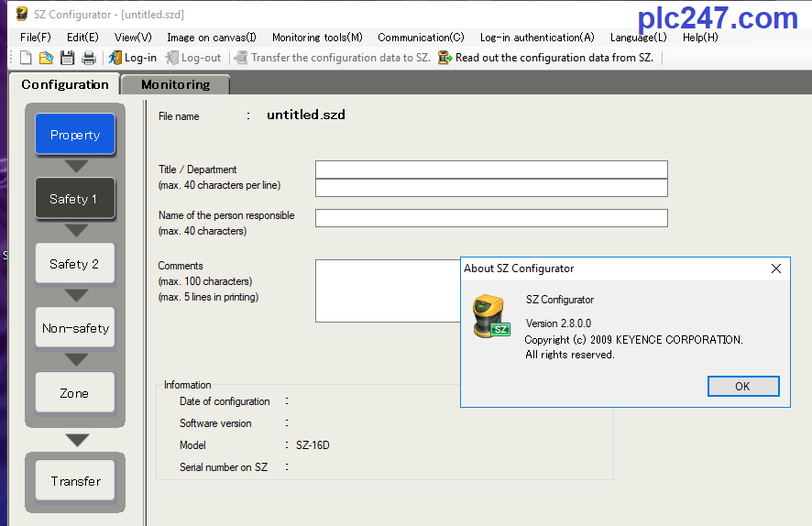This screenshot has width=812, height=526.
Task: Open the Non-safety step
Action: coord(75,328)
